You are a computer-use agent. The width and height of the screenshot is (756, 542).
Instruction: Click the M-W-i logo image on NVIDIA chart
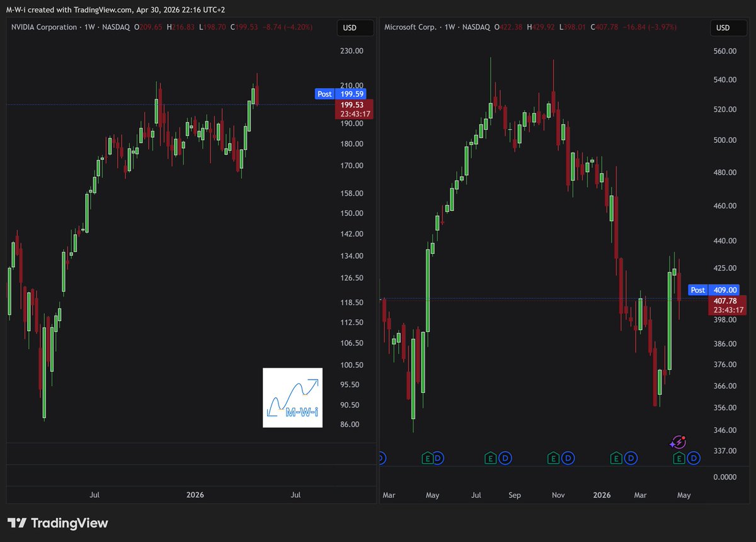point(292,398)
